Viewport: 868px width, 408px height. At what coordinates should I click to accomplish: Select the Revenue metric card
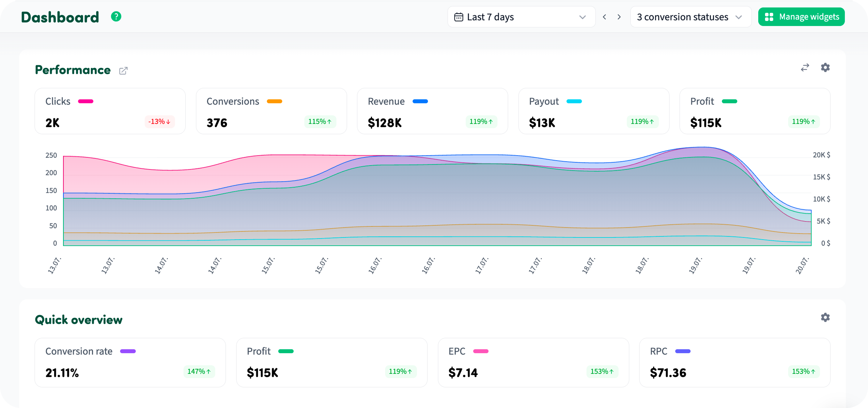pos(433,111)
